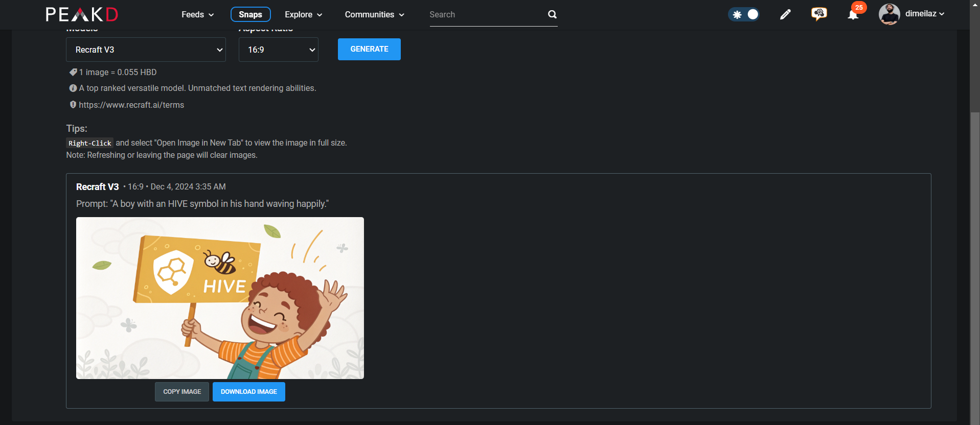The height and width of the screenshot is (425, 980).
Task: Click the Right-Click code label in Tips
Action: 90,143
